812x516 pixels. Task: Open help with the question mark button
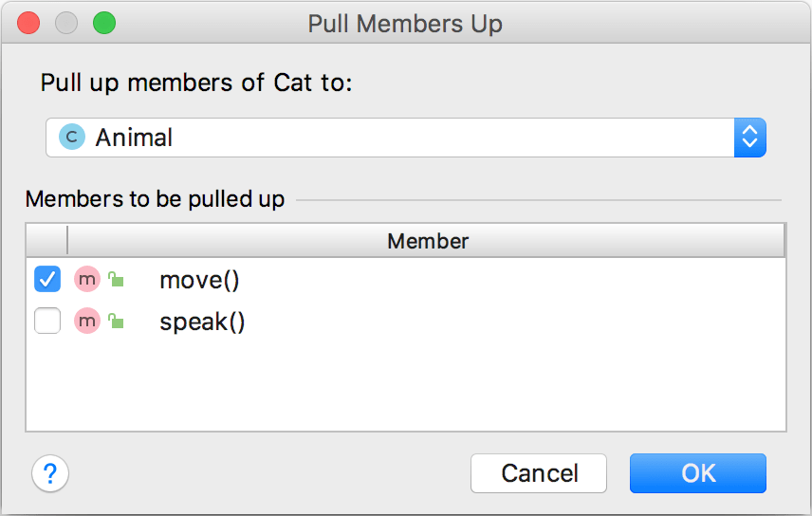[x=50, y=473]
